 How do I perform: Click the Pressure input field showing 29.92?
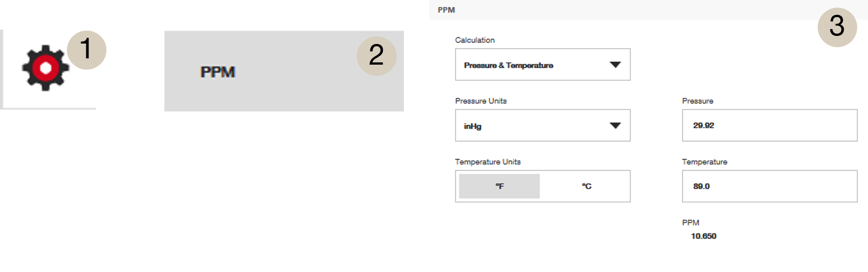tap(769, 125)
